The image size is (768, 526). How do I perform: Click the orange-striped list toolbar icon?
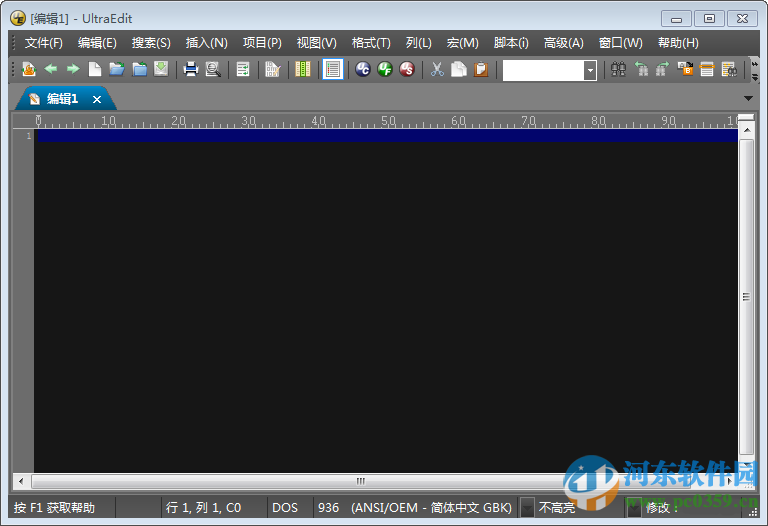[x=707, y=69]
